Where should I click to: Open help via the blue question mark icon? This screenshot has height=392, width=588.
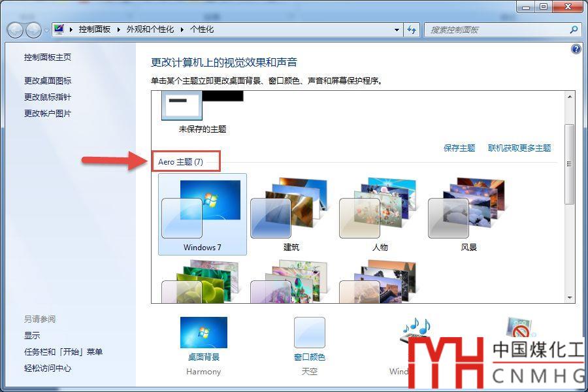pos(576,49)
